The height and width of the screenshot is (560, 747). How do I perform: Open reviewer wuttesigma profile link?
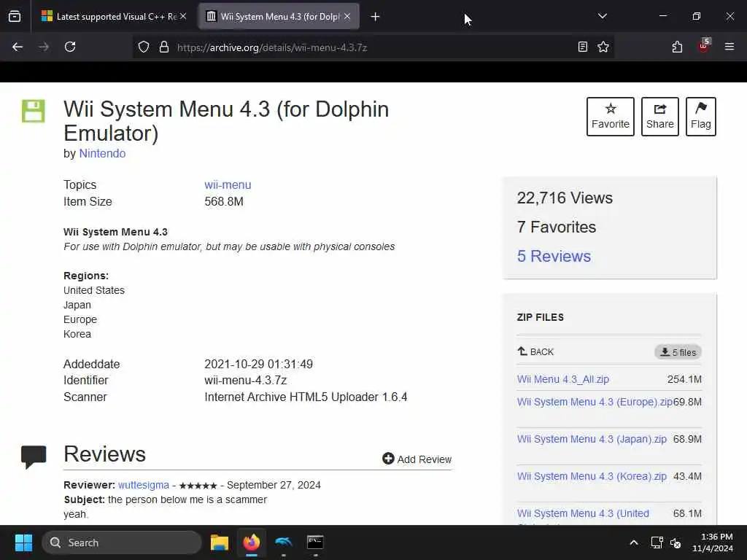(x=144, y=485)
